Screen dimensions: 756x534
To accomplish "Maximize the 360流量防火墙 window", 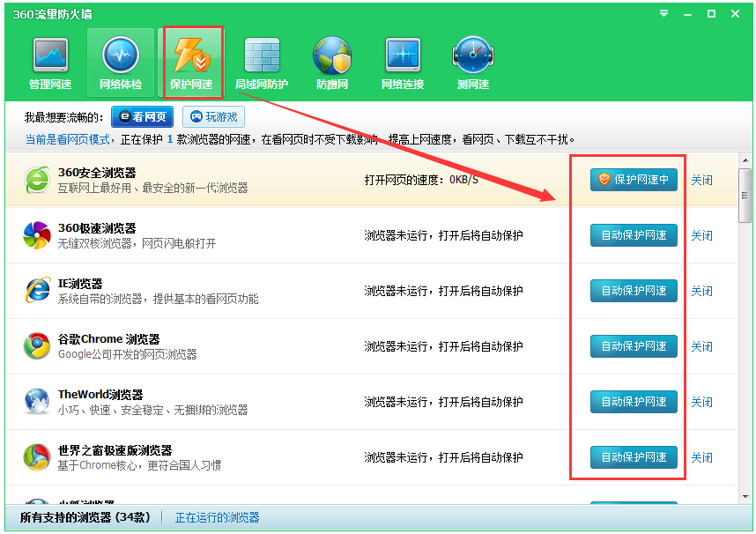I will [x=711, y=13].
